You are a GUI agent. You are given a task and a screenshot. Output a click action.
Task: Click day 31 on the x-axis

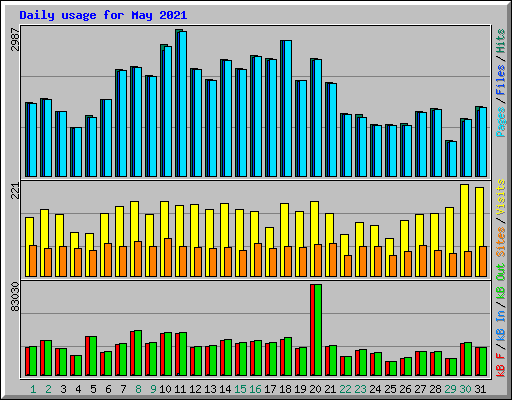tap(480, 389)
